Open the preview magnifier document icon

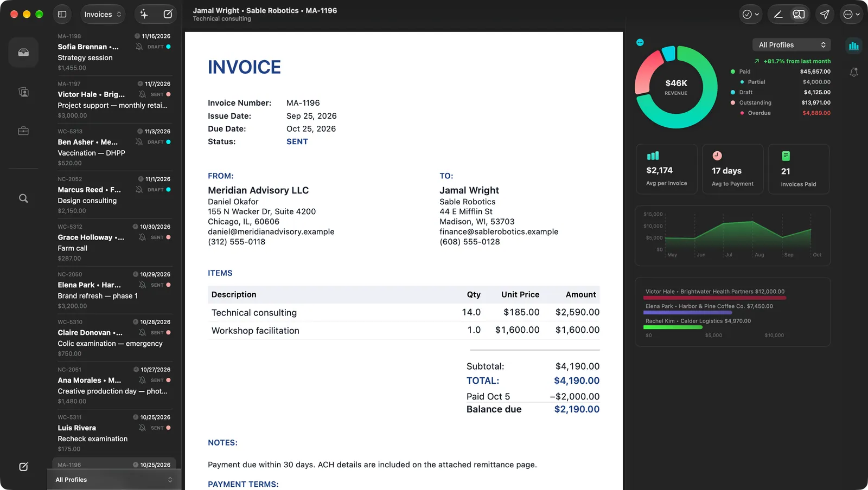(x=799, y=15)
